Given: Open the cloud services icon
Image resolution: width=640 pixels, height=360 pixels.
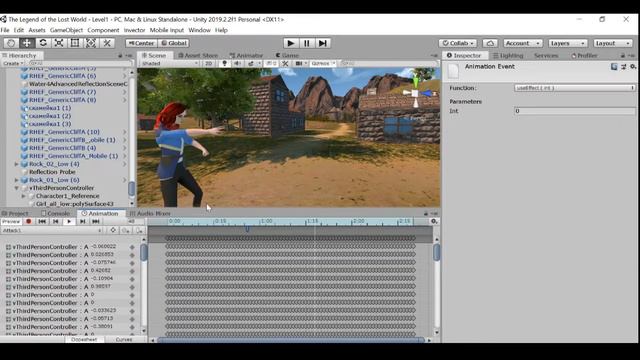Looking at the screenshot, I should (490, 43).
